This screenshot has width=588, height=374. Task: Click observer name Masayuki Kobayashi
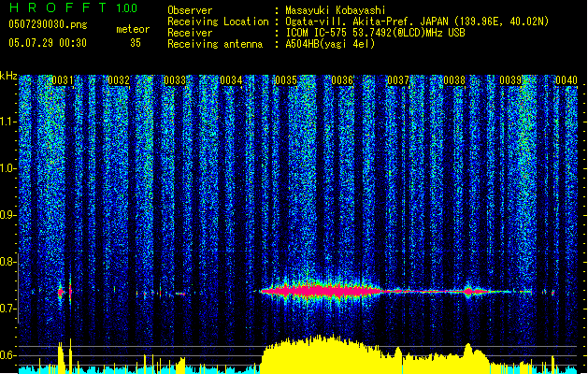point(336,10)
